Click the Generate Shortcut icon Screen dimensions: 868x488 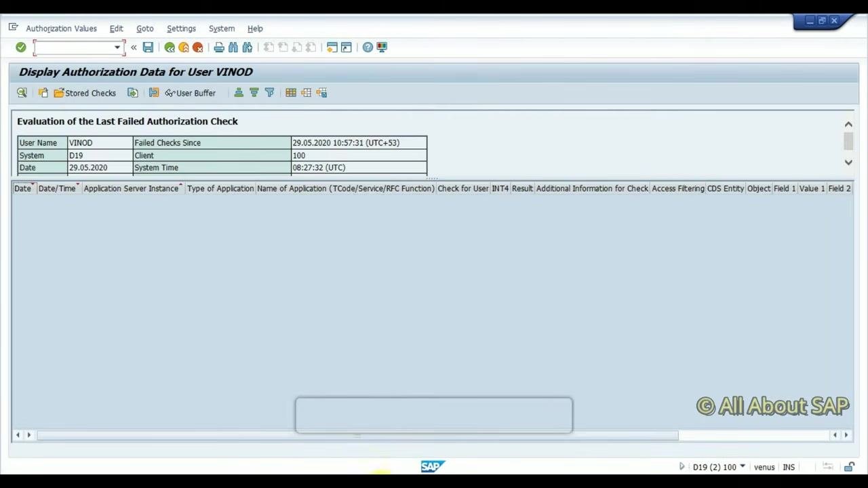(347, 47)
